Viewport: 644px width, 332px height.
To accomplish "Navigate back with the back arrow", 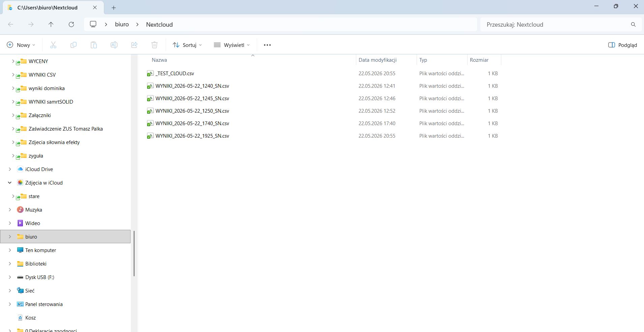I will (10, 24).
